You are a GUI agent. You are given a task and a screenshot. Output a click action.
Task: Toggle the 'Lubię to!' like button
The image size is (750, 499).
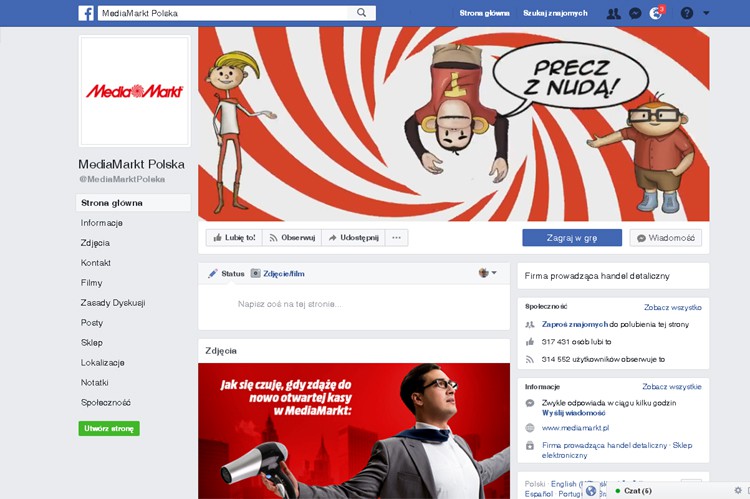234,238
